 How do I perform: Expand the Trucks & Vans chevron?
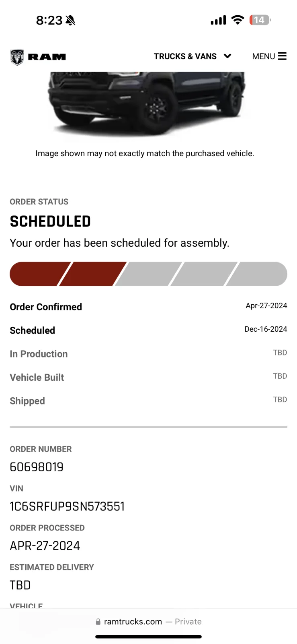pyautogui.click(x=227, y=56)
